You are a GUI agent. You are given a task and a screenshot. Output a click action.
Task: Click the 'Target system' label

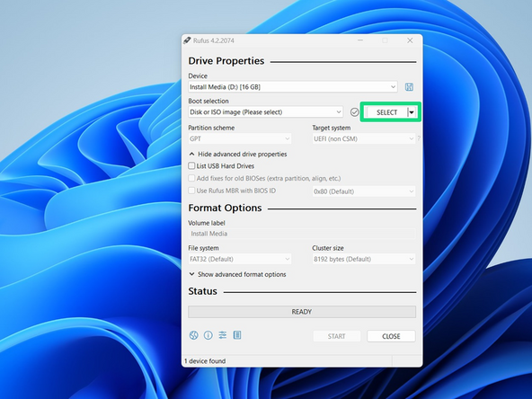point(332,128)
